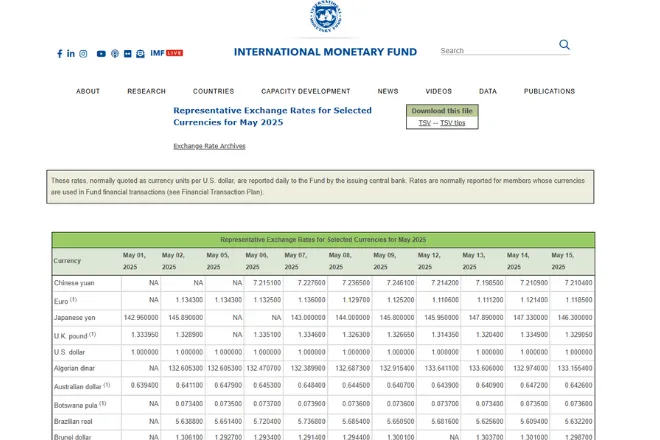Click the 'Download this file' box header
Screen dimensions: 660x440
442,111
